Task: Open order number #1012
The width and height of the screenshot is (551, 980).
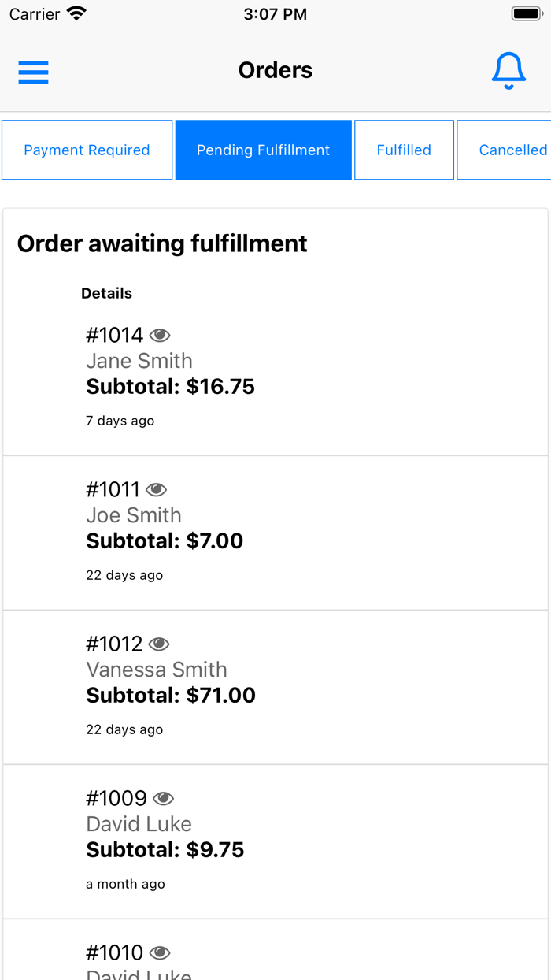Action: pos(115,644)
